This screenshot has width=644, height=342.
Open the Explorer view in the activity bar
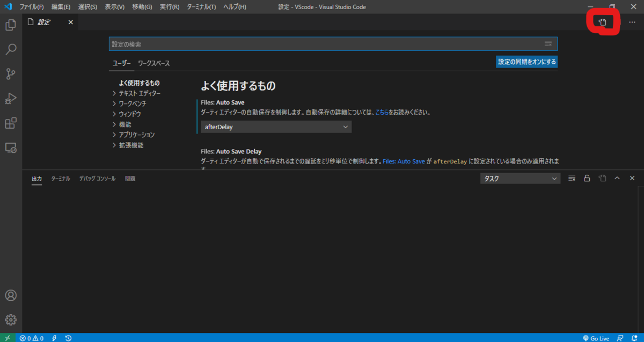[x=11, y=25]
